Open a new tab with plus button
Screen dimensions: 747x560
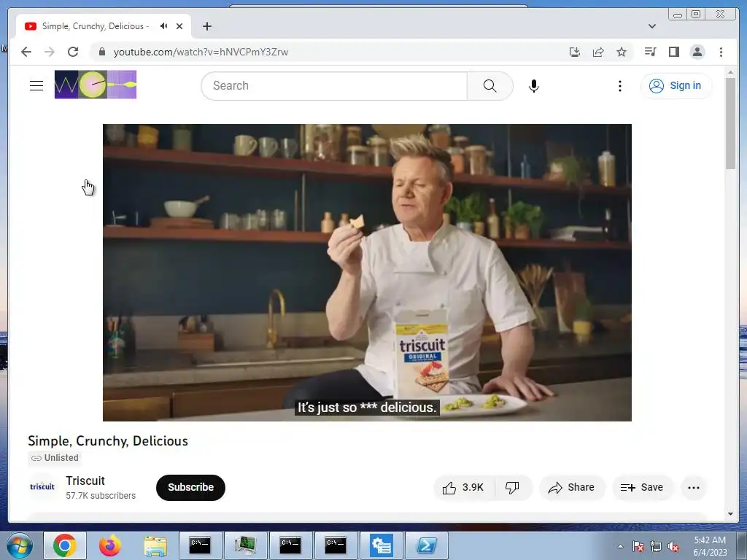coord(206,26)
